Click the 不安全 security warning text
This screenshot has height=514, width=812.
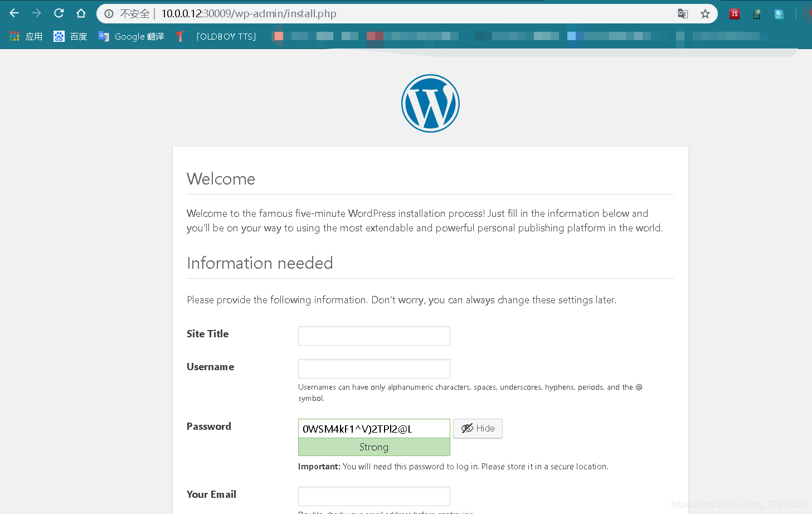click(135, 14)
